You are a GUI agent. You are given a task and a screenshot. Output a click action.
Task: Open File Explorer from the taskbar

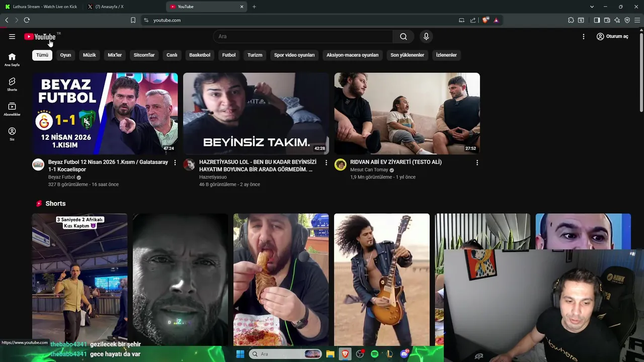[x=330, y=354]
